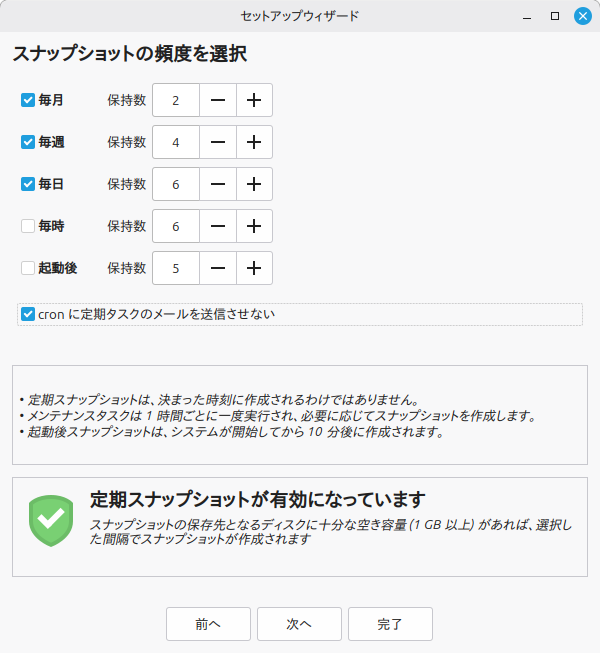
Task: Click the 完了 finish button
Action: click(390, 624)
